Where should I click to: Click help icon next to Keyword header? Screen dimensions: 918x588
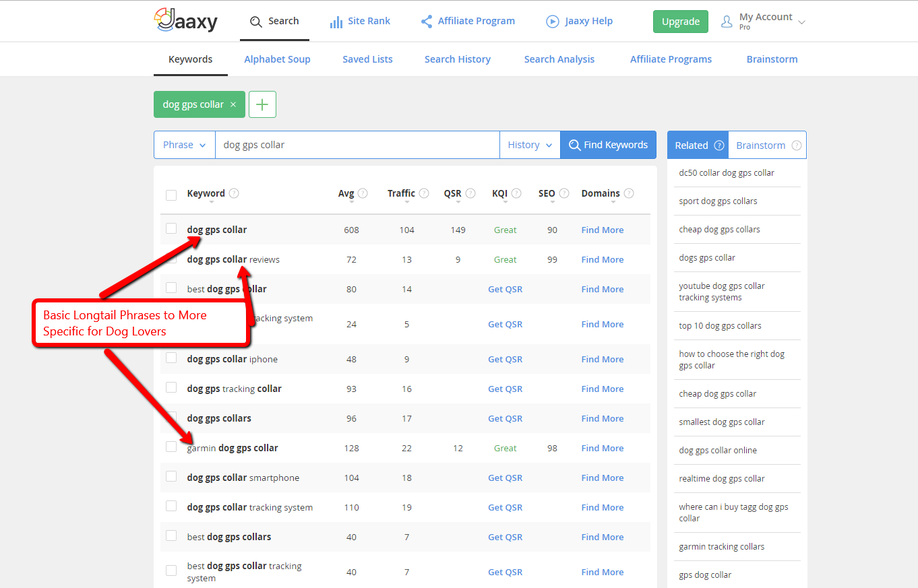tap(234, 193)
